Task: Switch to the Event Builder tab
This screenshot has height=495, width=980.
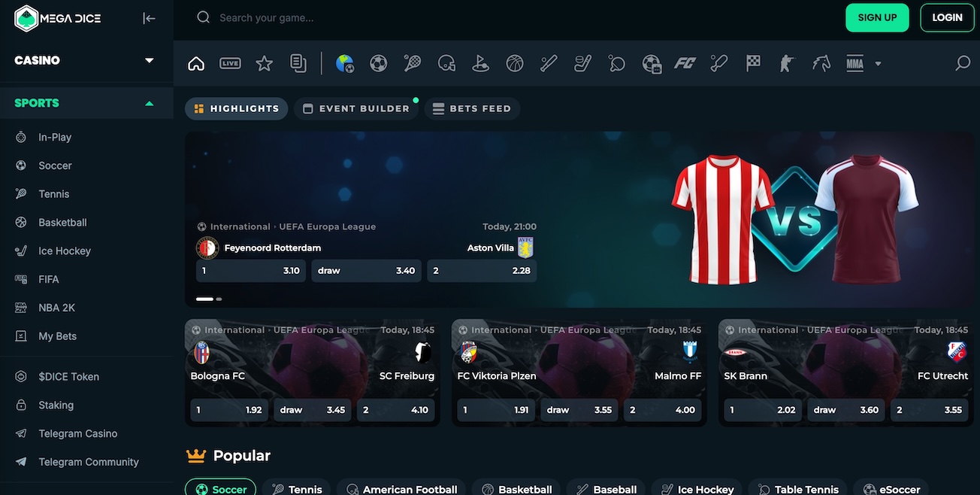Action: click(356, 108)
